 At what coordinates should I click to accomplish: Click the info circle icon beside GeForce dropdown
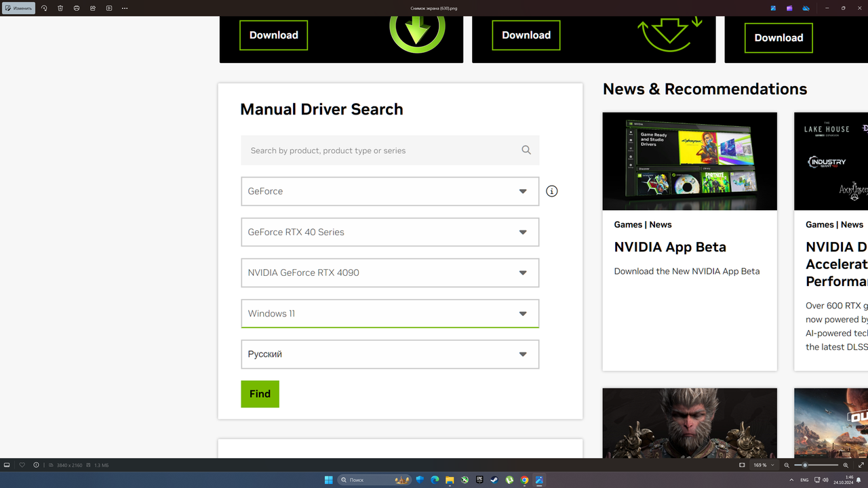[552, 191]
